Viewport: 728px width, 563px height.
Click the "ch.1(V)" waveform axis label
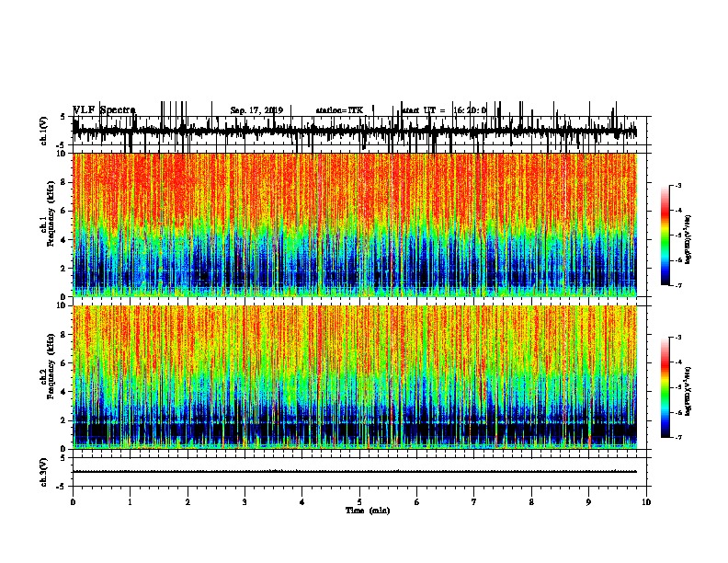(x=44, y=131)
